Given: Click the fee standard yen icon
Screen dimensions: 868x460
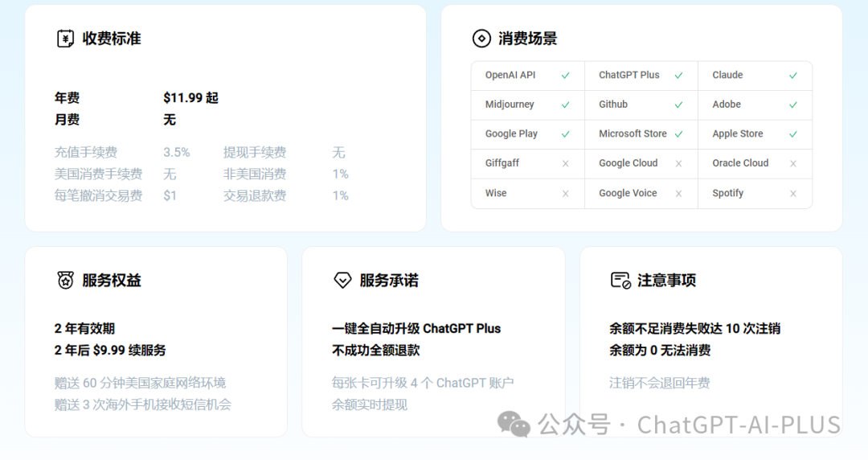Looking at the screenshot, I should click(65, 39).
